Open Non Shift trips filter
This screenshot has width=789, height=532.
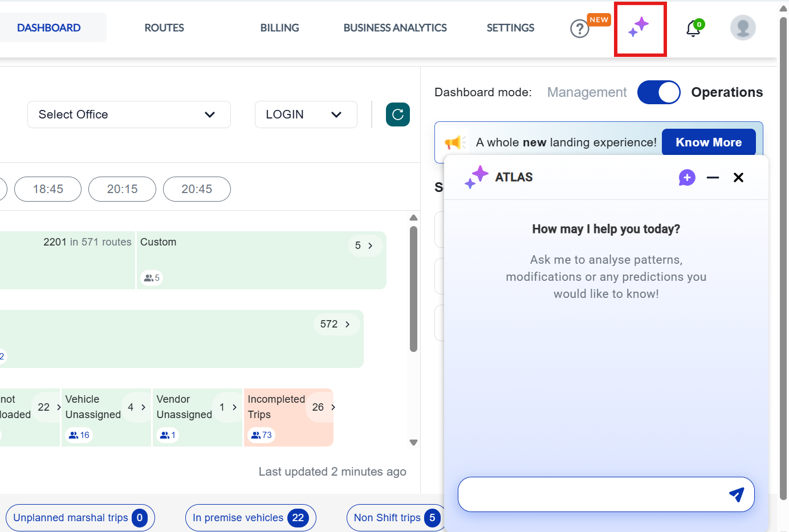tap(396, 518)
